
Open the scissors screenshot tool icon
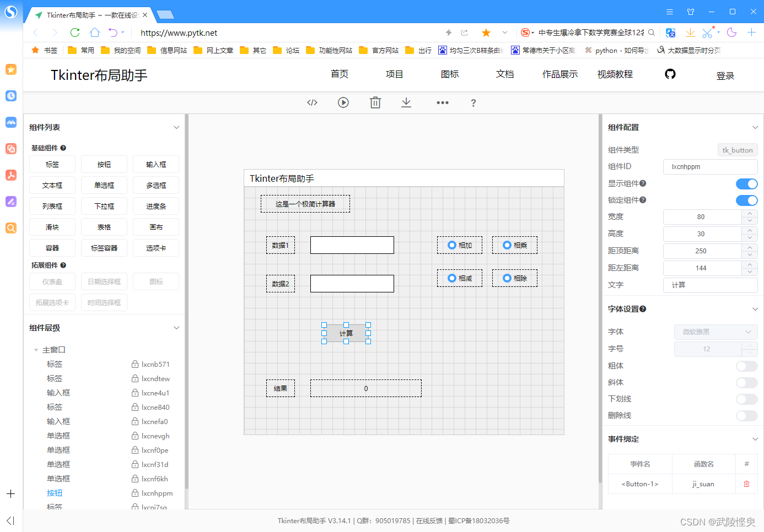708,32
